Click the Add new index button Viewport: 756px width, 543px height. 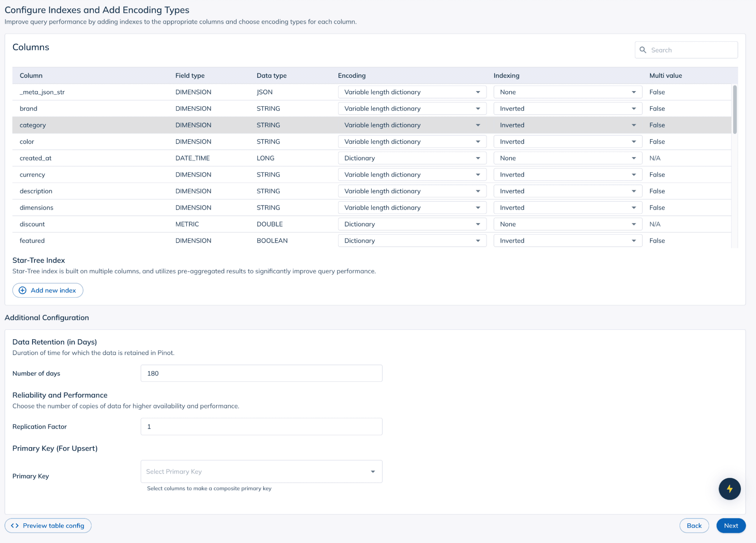[48, 290]
